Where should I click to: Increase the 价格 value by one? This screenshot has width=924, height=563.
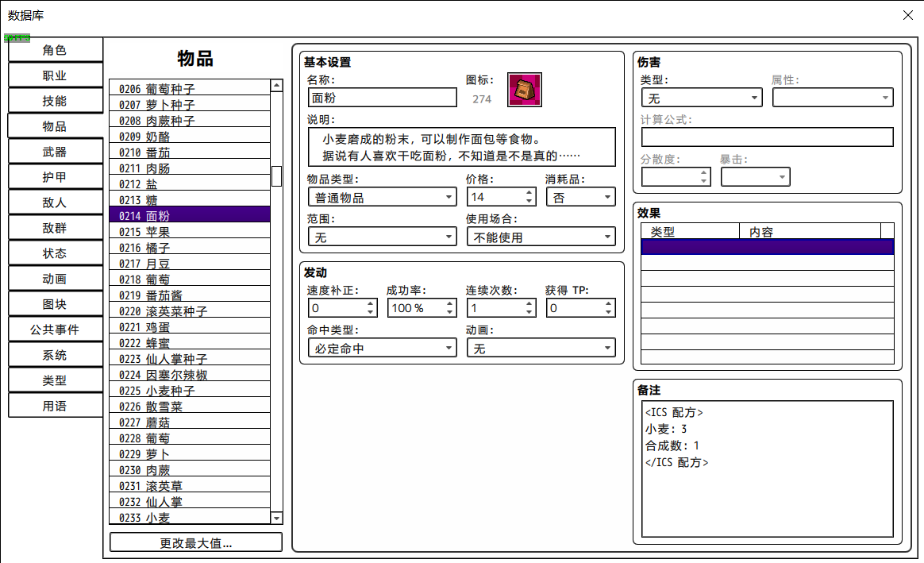529,192
